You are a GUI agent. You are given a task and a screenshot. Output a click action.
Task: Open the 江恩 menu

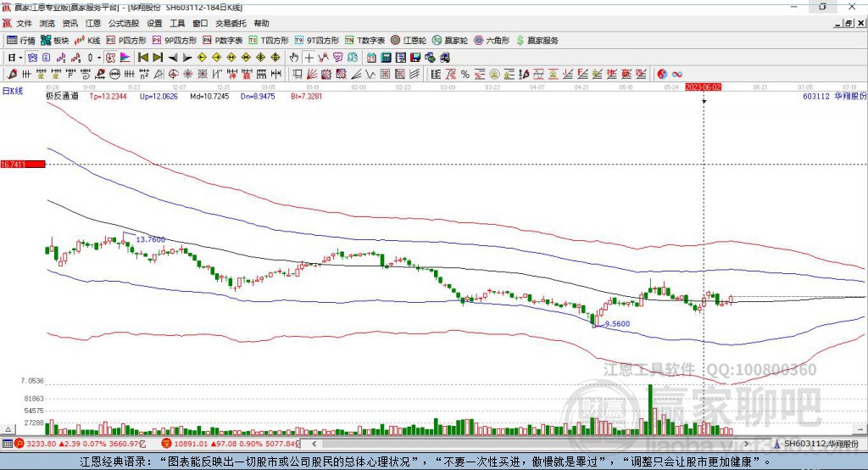coord(93,23)
